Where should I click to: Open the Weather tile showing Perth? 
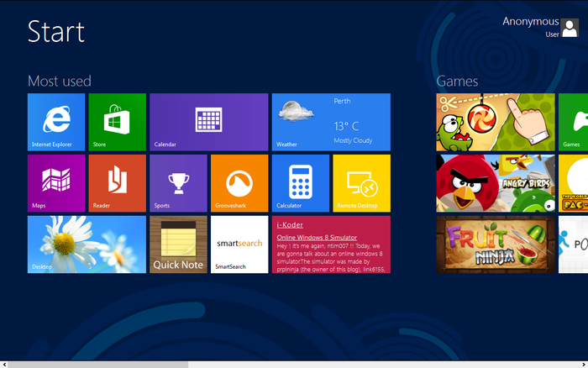[x=331, y=122]
